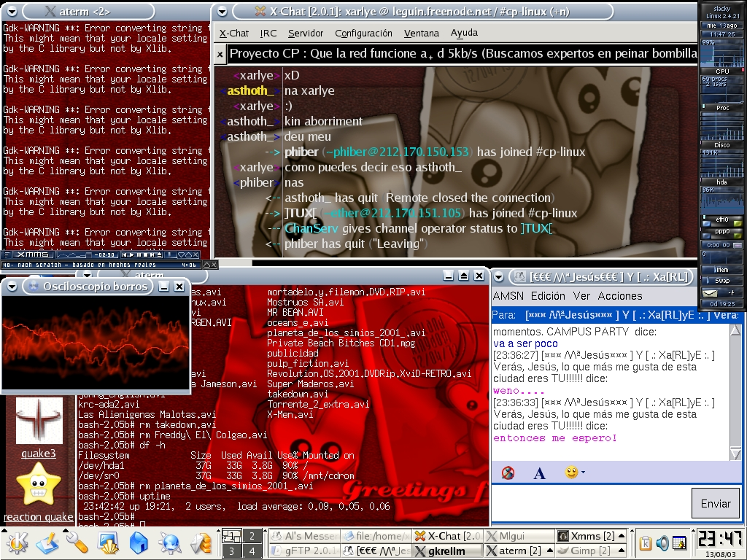
Task: Open the speaker volume tray icon
Action: point(662,542)
